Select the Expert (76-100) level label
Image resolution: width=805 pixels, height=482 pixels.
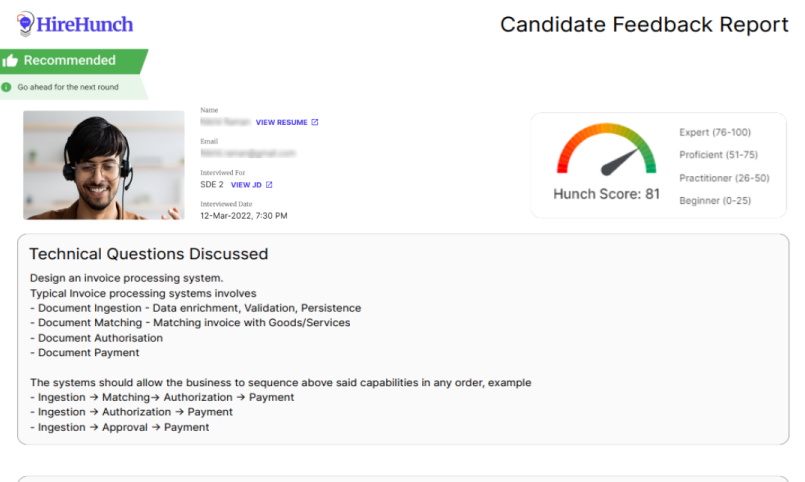pyautogui.click(x=714, y=132)
